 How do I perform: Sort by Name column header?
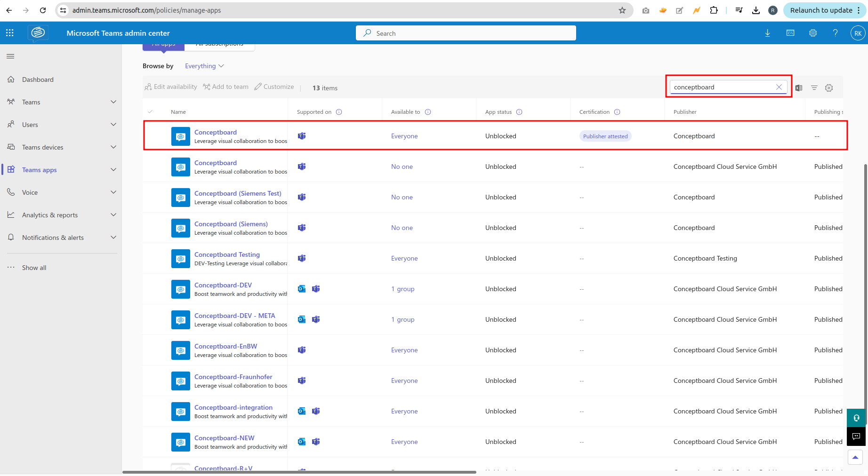178,112
